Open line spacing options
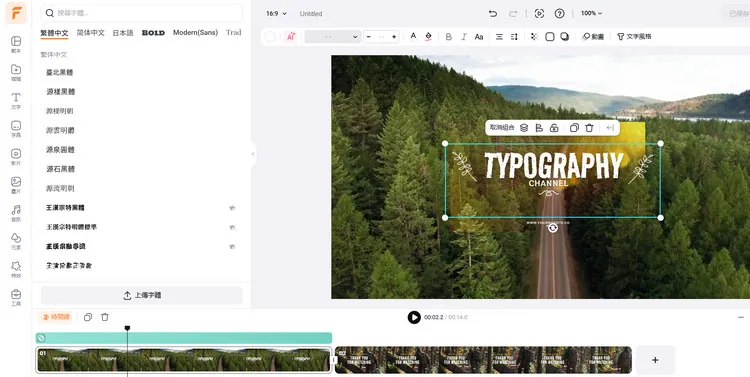 (x=514, y=36)
